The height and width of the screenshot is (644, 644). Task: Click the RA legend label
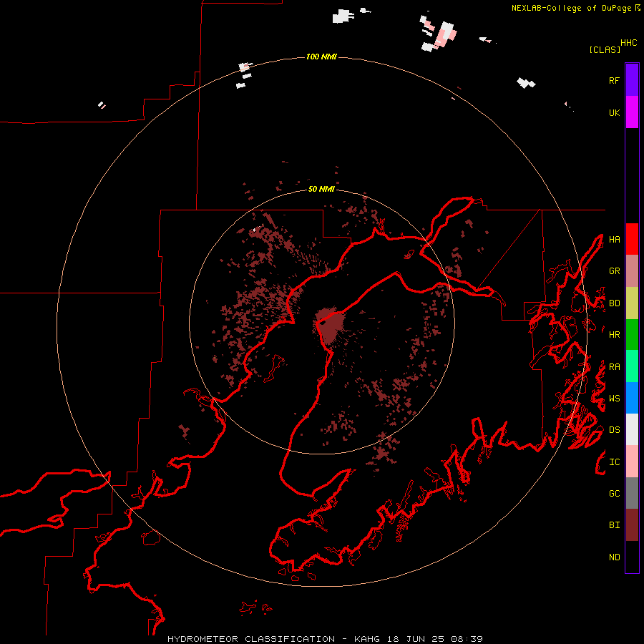click(614, 367)
